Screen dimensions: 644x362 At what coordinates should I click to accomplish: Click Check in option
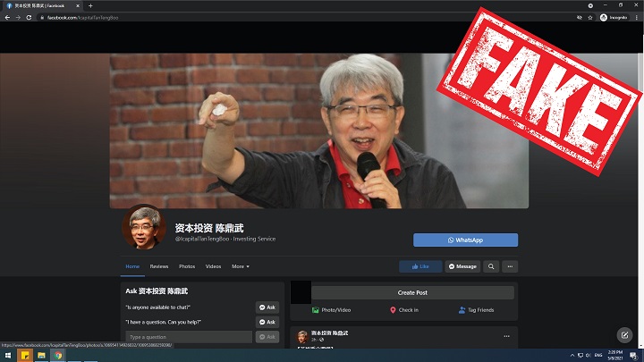[x=404, y=310]
